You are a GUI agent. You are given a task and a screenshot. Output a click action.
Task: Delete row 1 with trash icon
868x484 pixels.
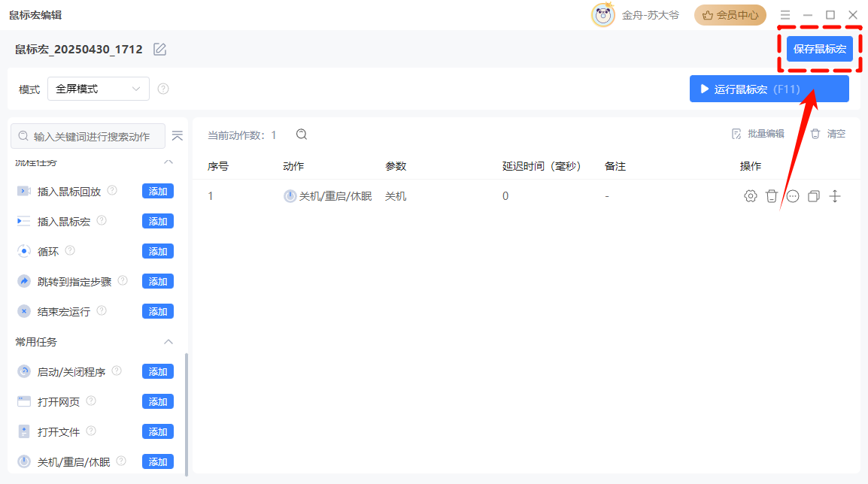tap(771, 196)
